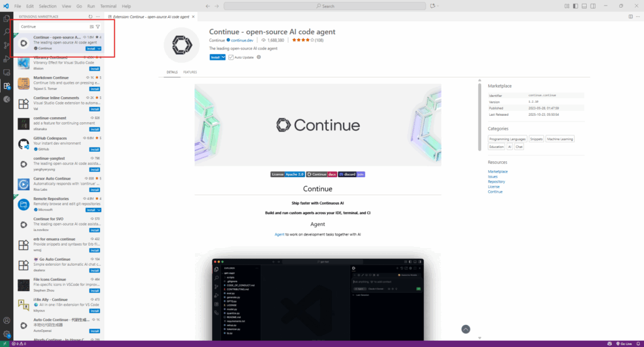Open the View menu

66,6
